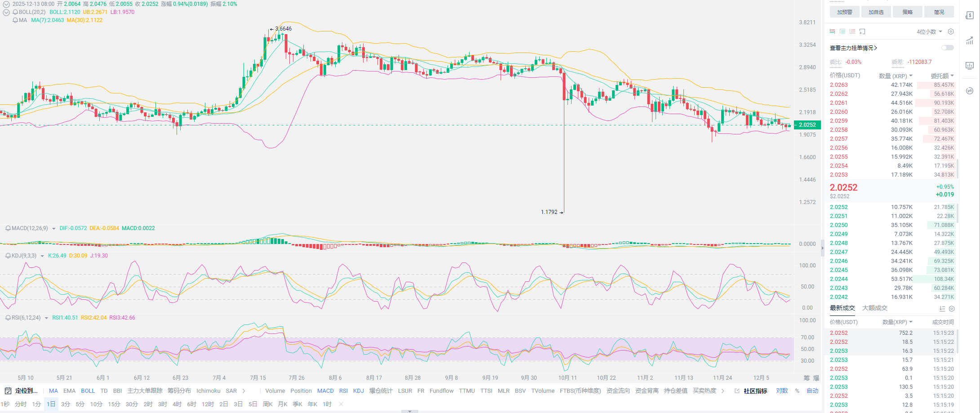This screenshot has height=413, width=980.
Task: Toggle the KDJ sub-indicator in the bottom bar
Action: 358,391
